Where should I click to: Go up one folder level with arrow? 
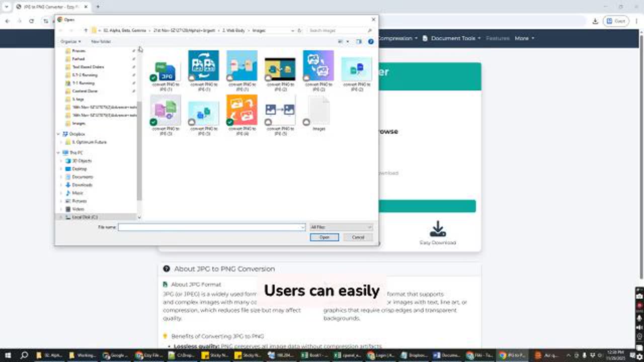[86, 31]
